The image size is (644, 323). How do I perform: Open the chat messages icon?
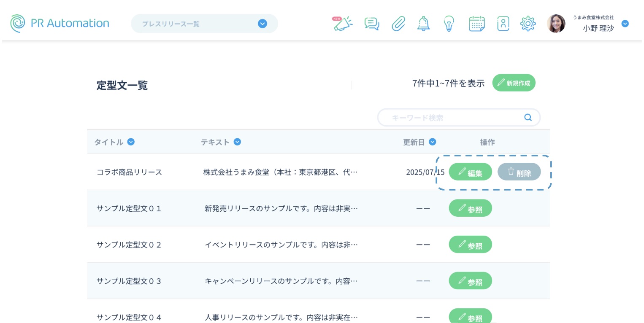point(371,24)
